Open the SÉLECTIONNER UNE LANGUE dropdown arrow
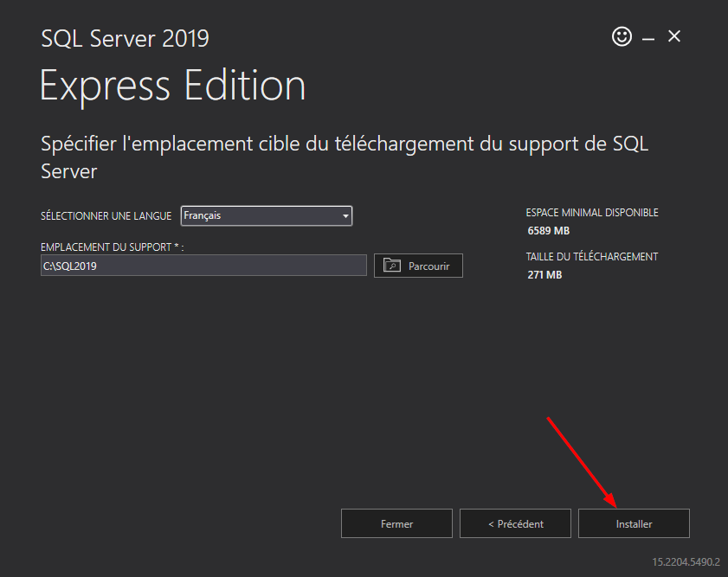 pyautogui.click(x=343, y=215)
